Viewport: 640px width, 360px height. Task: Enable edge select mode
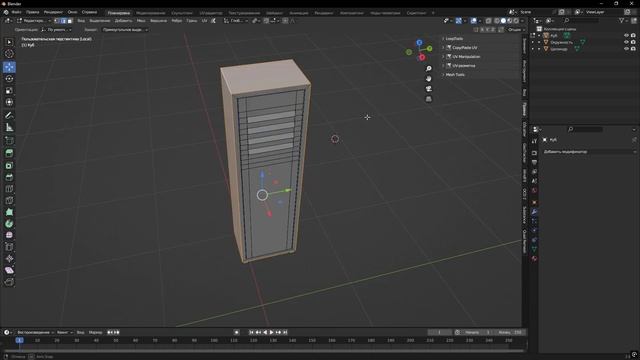click(x=63, y=20)
